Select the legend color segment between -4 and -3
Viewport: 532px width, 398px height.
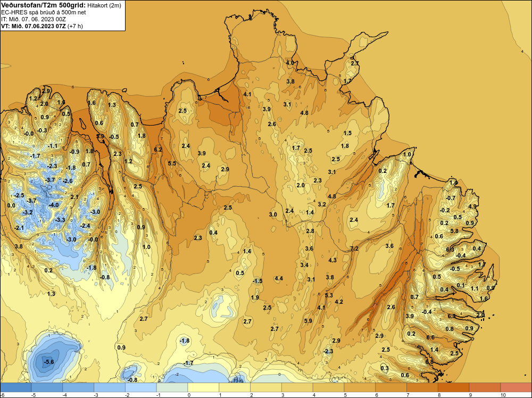click(x=78, y=387)
